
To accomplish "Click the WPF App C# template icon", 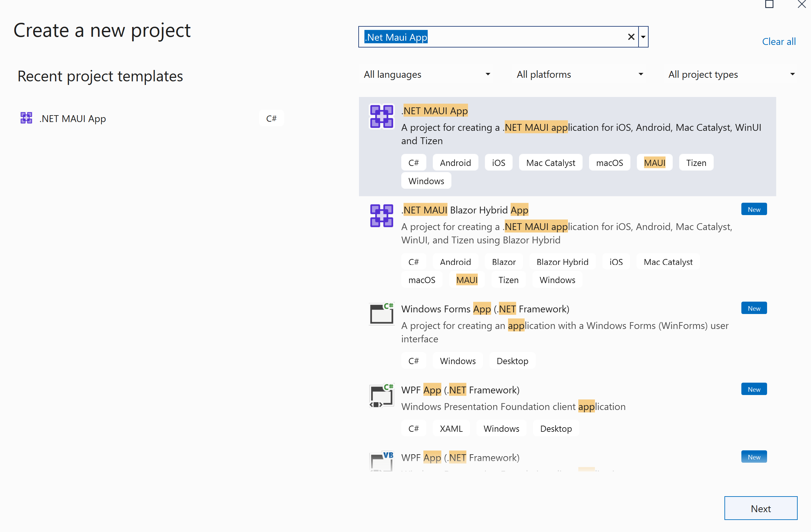I will [x=381, y=395].
